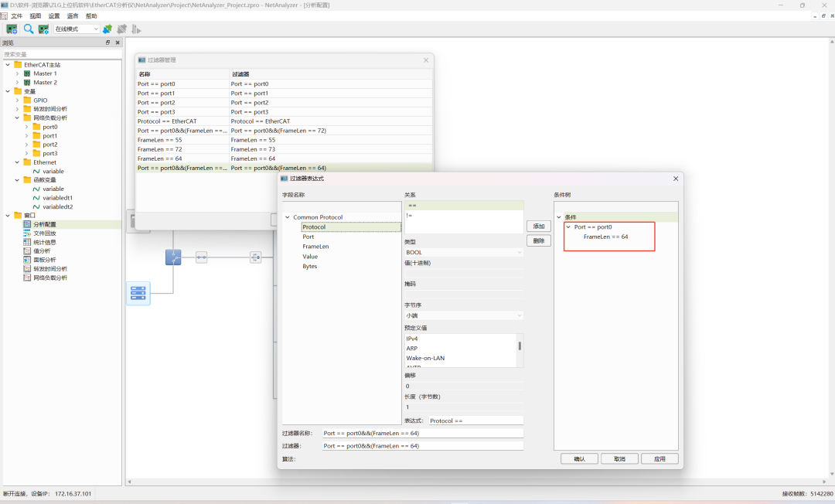
Task: Open the 设置 menu
Action: coord(54,15)
